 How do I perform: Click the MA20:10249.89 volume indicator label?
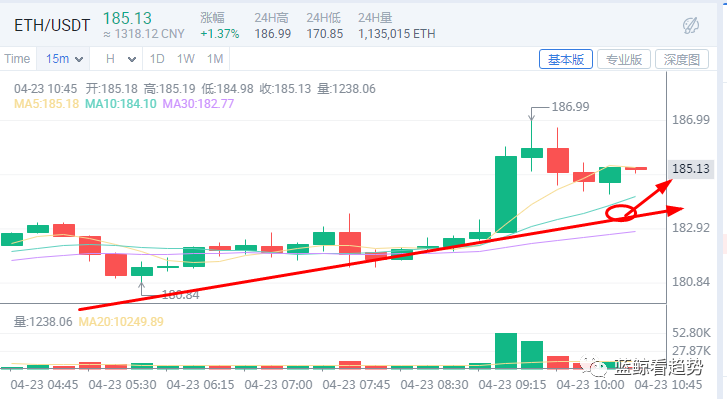(x=121, y=322)
